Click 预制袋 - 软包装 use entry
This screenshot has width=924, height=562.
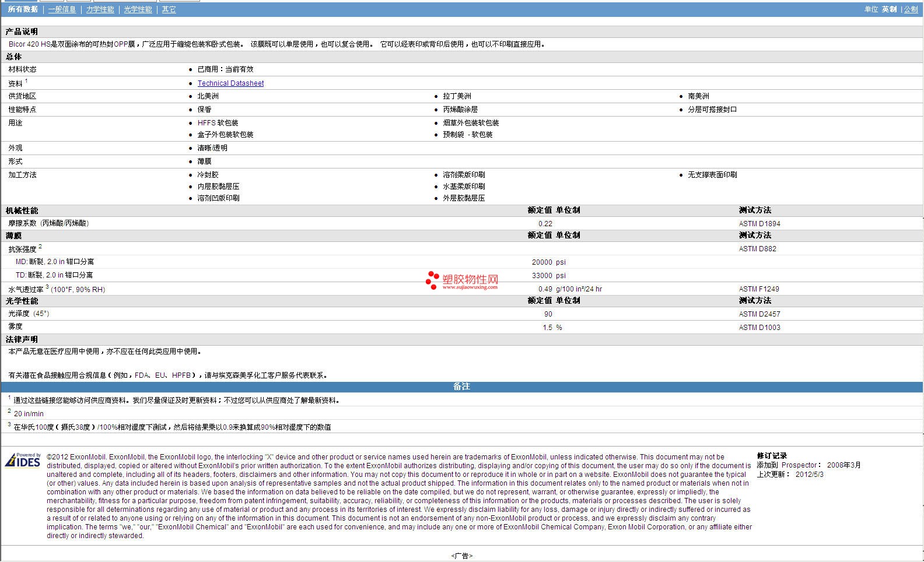coord(467,135)
